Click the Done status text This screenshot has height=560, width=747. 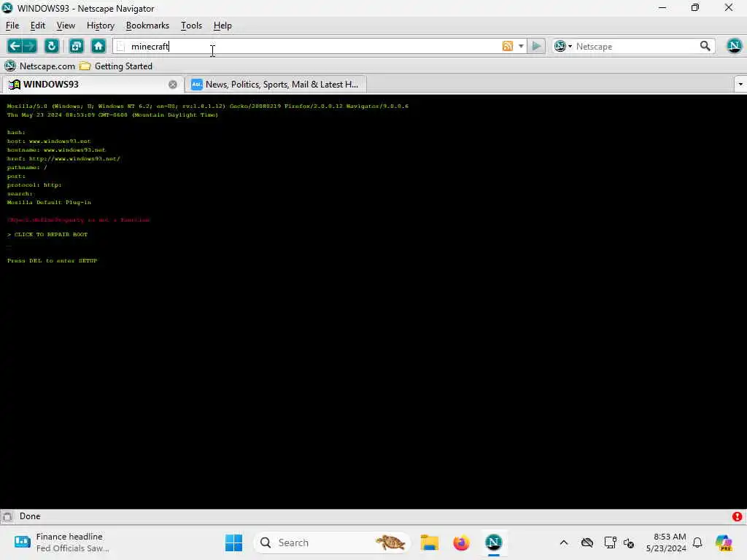pos(30,516)
